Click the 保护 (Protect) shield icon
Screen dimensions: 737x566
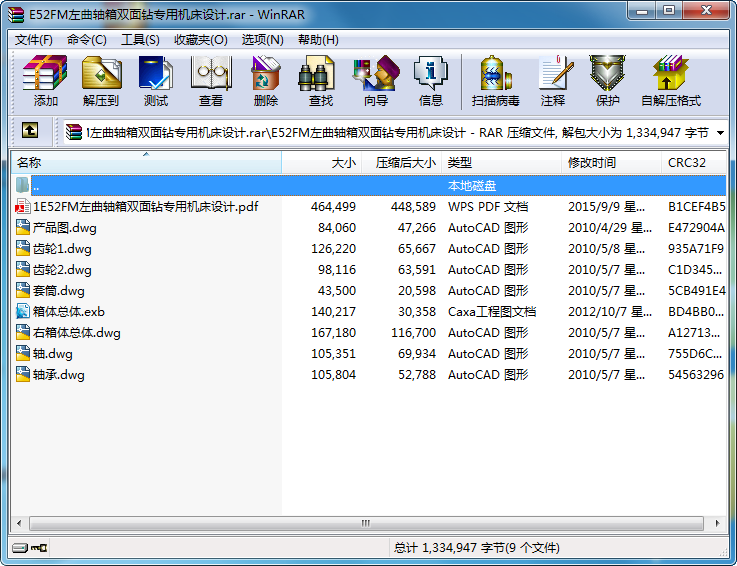(x=607, y=73)
